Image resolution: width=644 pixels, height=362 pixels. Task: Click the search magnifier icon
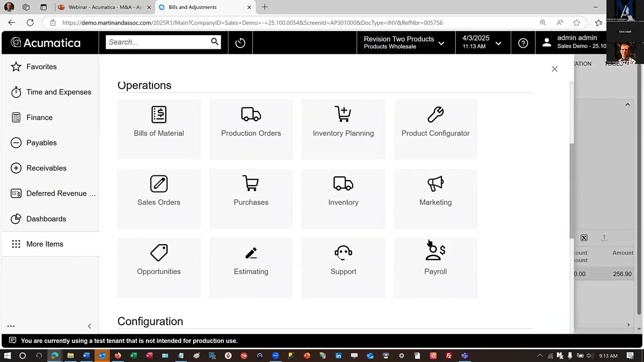[x=215, y=42]
